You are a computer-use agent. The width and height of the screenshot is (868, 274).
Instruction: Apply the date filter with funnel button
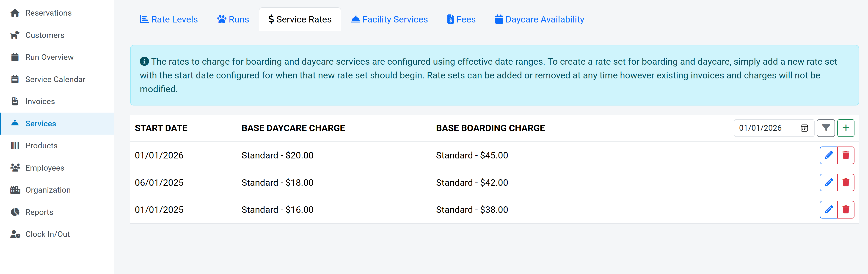826,128
